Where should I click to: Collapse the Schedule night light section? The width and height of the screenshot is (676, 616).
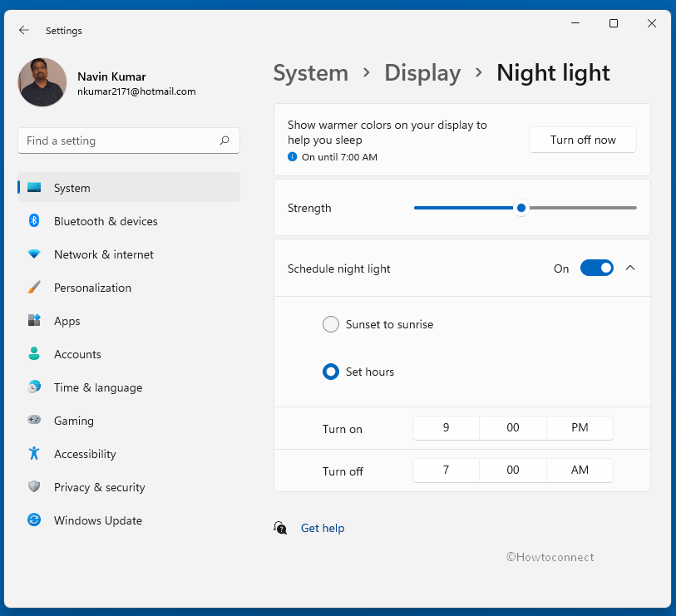point(630,268)
